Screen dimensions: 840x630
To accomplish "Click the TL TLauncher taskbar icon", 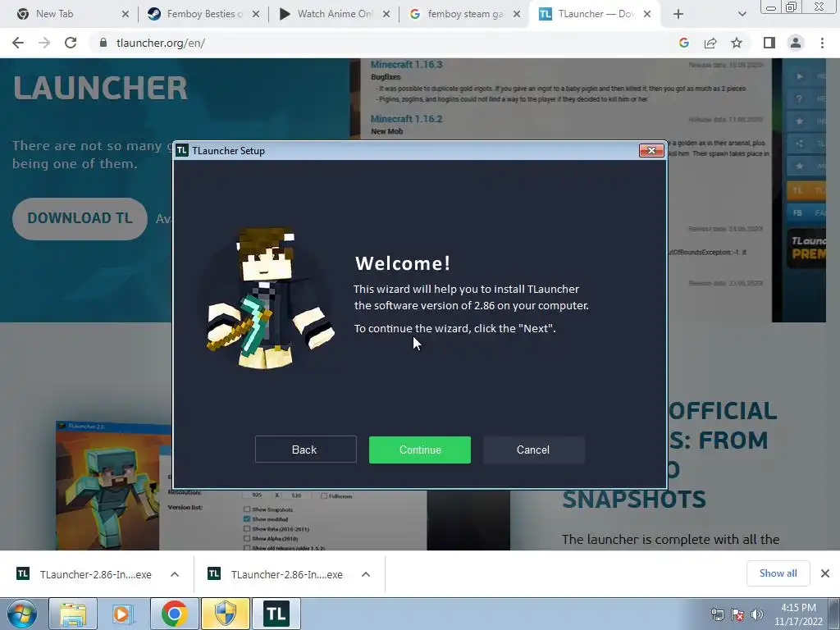I will (276, 614).
